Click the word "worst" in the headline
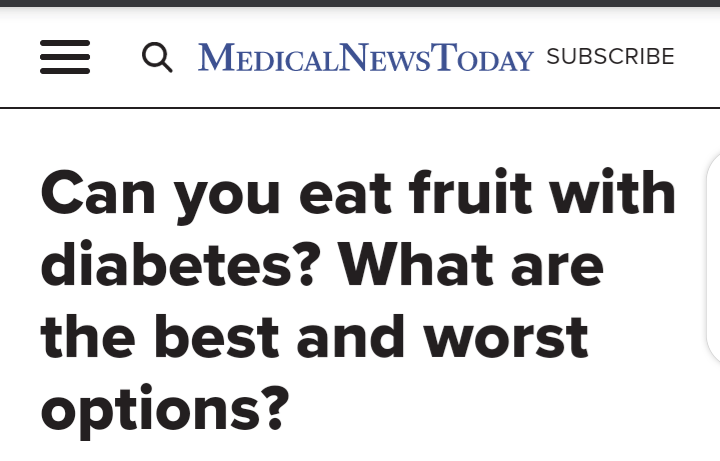This screenshot has height=461, width=720. [505, 337]
